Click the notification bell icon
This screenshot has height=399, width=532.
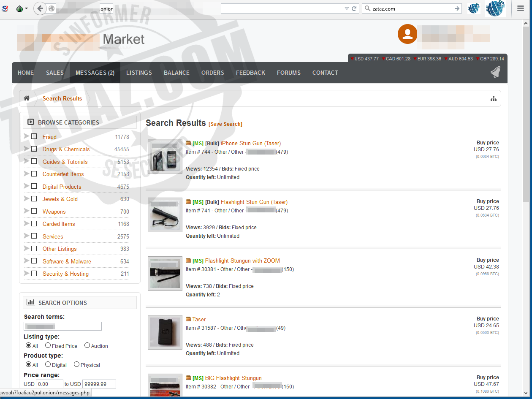click(x=495, y=72)
